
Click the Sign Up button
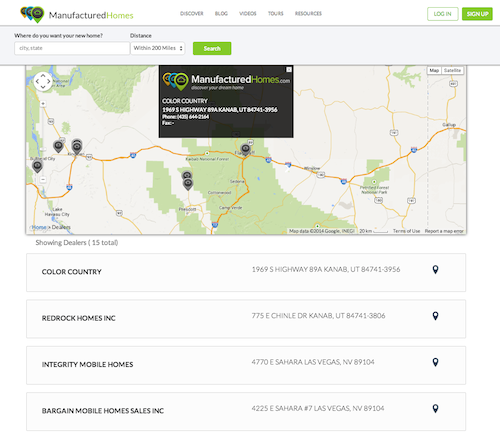click(477, 14)
